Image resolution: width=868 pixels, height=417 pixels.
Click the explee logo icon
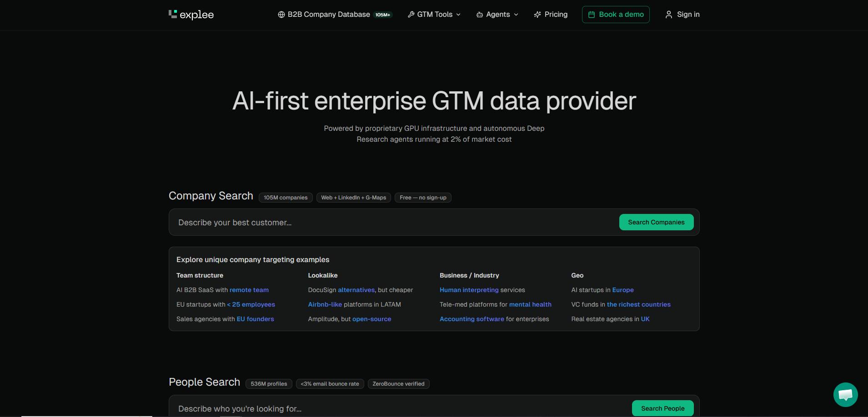point(173,14)
